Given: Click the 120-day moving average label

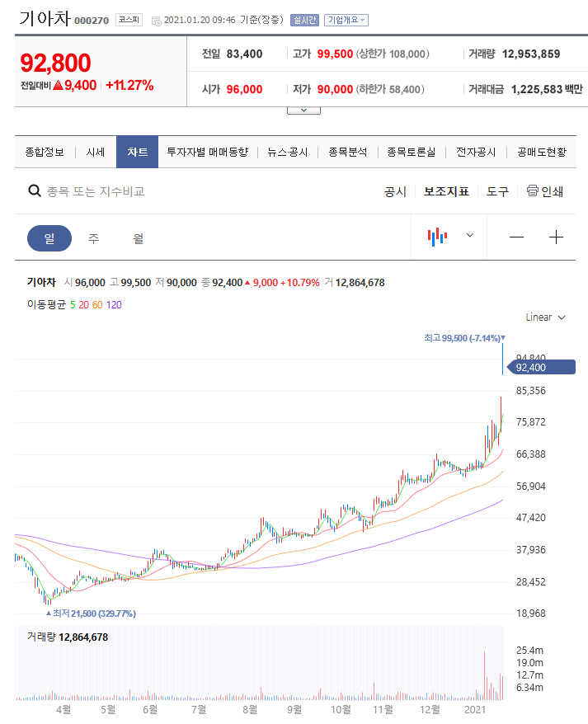Looking at the screenshot, I should point(114,305).
